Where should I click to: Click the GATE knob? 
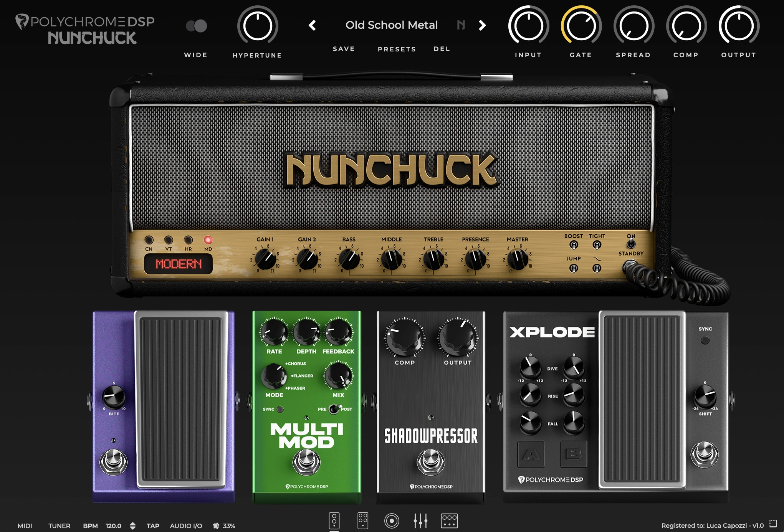[x=581, y=26]
